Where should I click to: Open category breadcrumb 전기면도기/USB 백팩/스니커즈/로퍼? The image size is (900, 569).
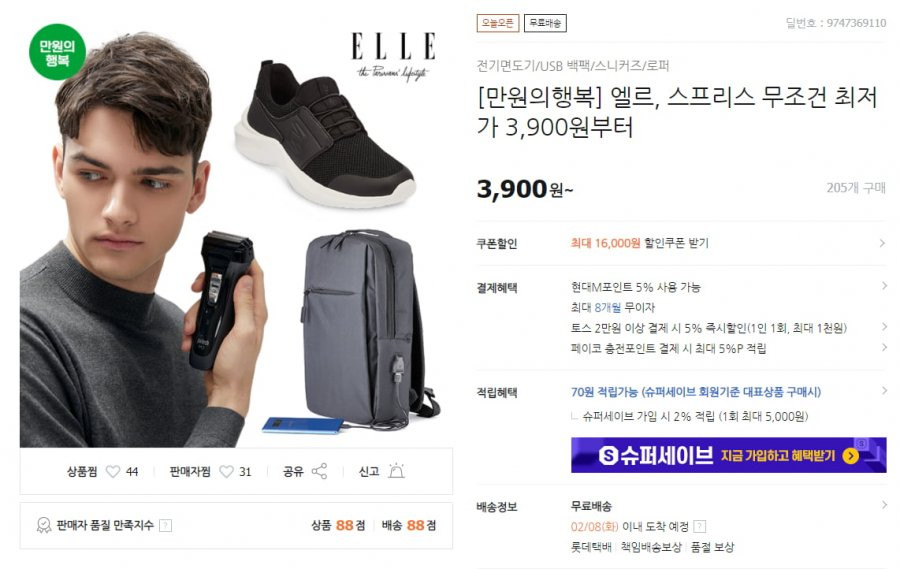click(573, 66)
